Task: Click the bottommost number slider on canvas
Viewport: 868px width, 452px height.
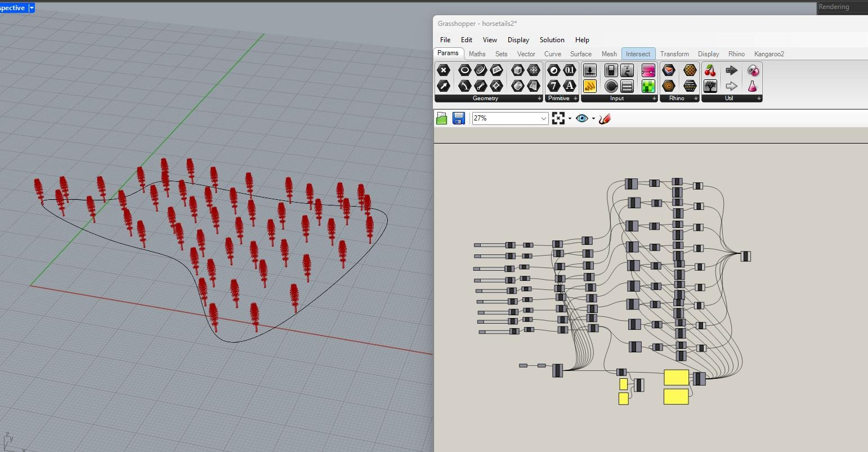Action: (499, 332)
